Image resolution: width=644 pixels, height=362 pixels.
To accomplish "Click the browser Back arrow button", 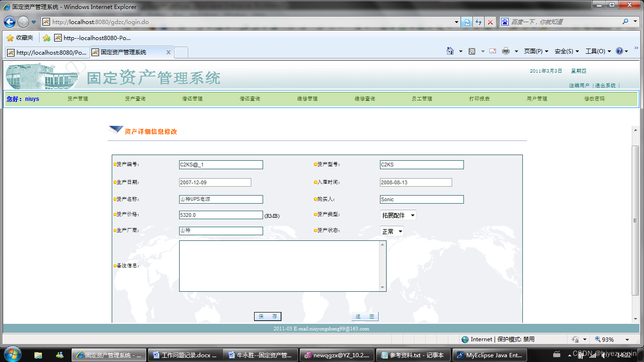I will [9, 22].
